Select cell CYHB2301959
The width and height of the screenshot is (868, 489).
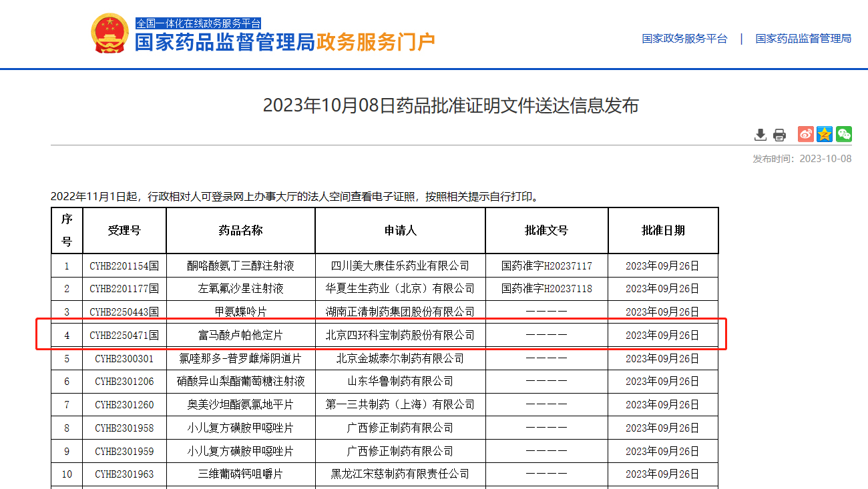tap(124, 451)
